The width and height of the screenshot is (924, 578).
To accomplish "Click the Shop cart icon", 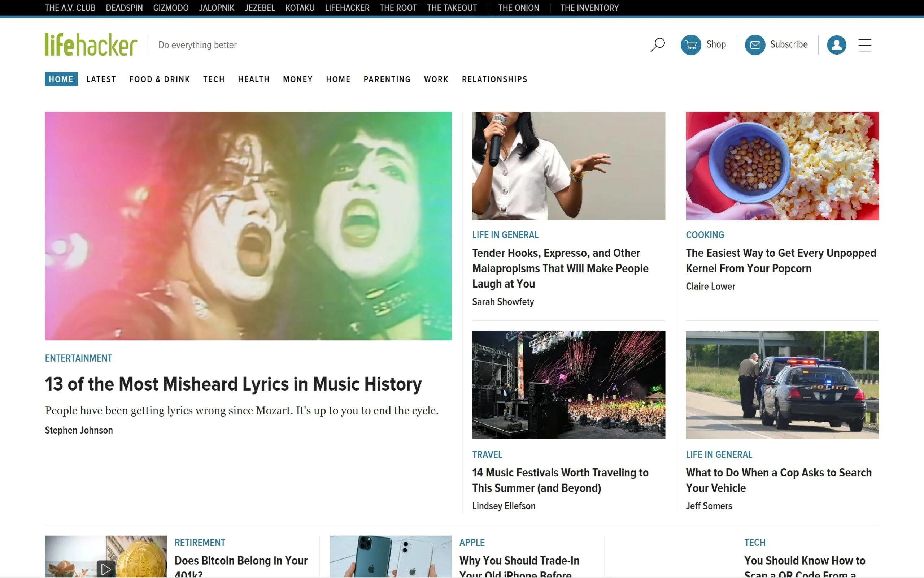I will coord(691,45).
